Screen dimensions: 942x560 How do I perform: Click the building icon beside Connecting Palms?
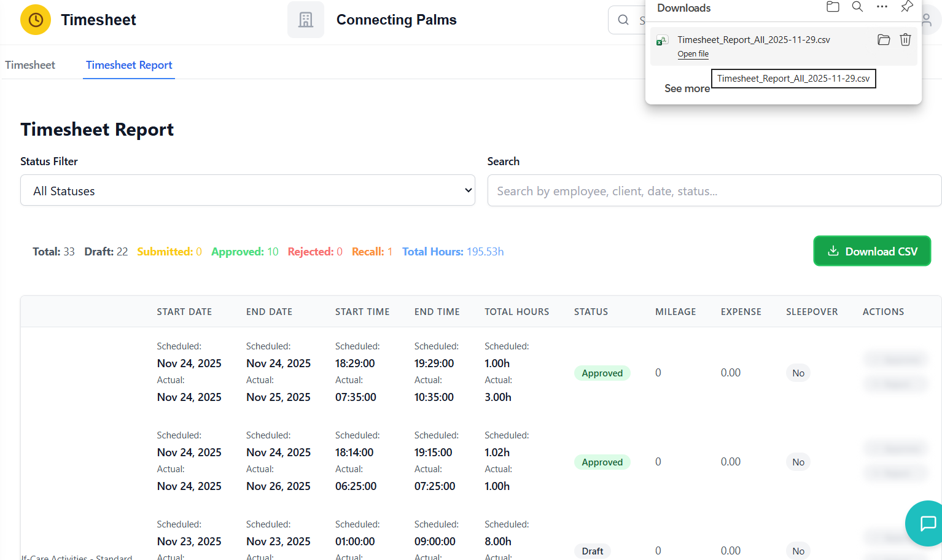click(x=305, y=20)
